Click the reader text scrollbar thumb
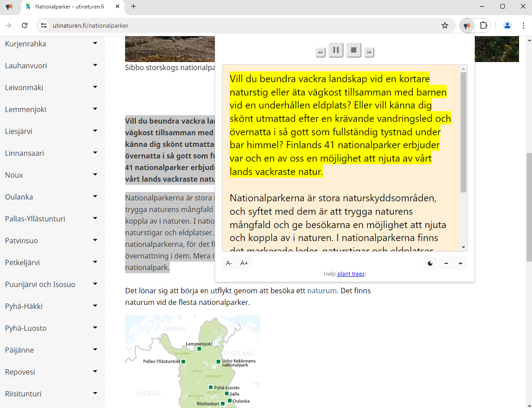The image size is (532, 408). tap(464, 132)
